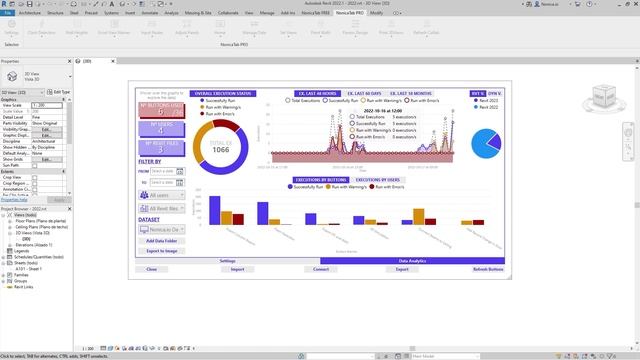Click the Set Views ribbon tool icon

click(x=288, y=24)
